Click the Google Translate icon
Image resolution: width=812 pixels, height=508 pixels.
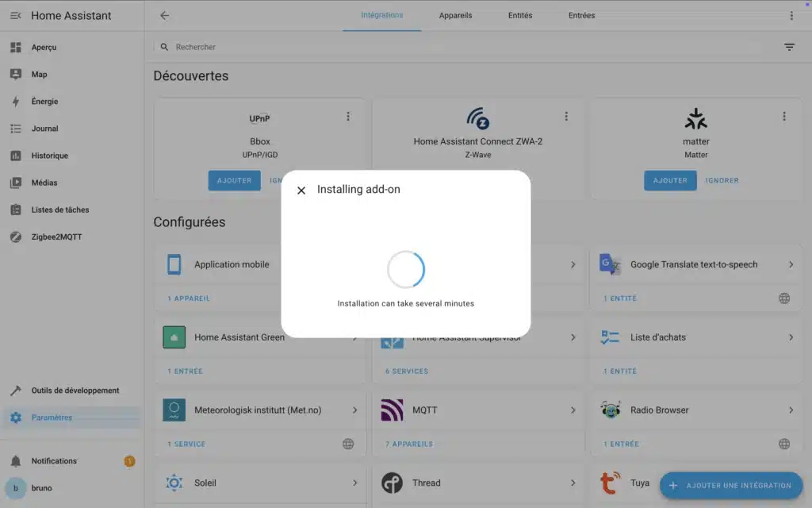[x=610, y=264]
